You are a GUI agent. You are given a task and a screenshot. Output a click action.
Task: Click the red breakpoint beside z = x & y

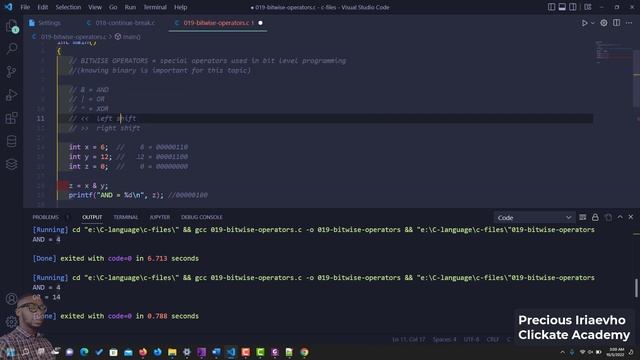63,186
